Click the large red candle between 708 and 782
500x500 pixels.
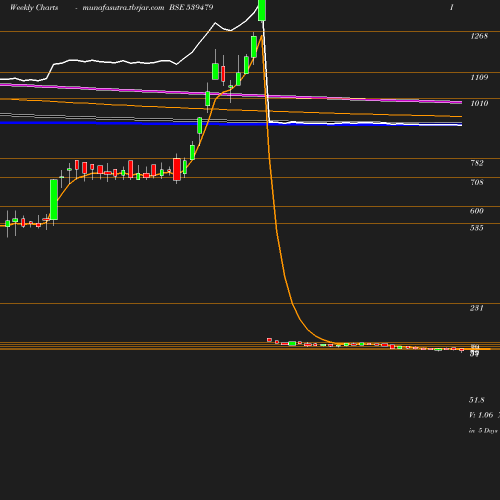tap(177, 169)
